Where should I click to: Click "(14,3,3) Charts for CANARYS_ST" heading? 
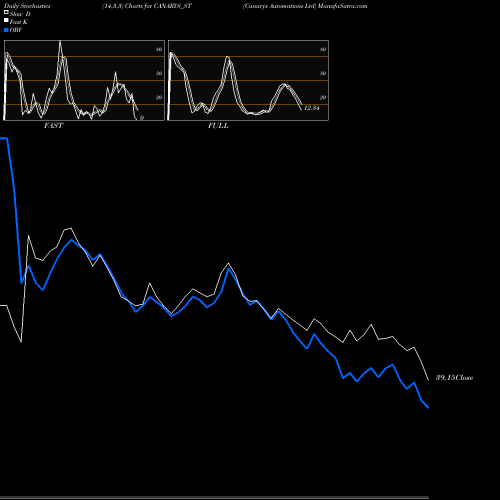point(147,6)
